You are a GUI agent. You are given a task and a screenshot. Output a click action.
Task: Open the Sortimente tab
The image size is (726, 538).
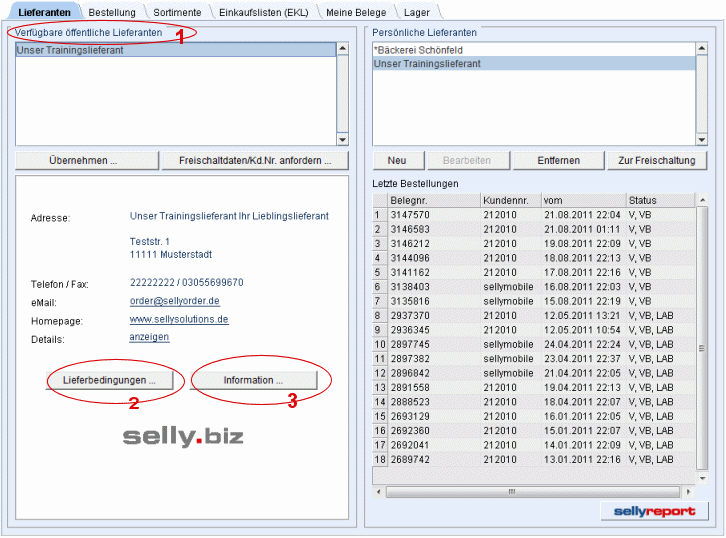click(177, 12)
